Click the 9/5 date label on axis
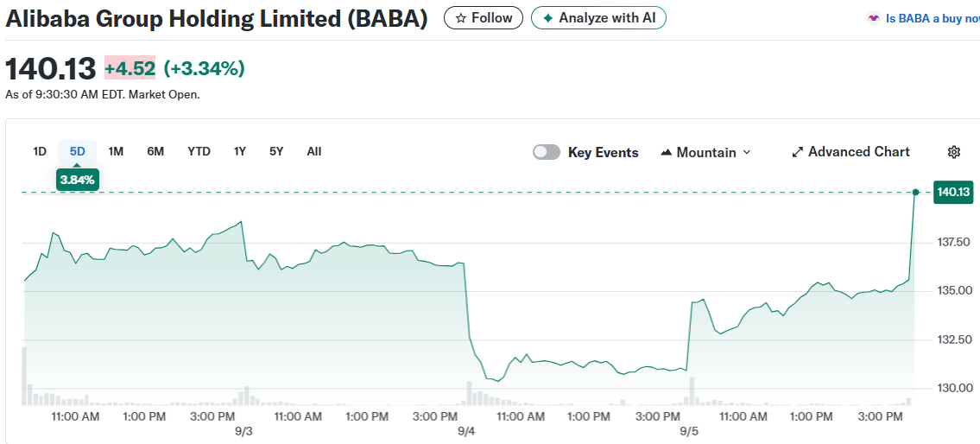This screenshot has height=444, width=980. pyautogui.click(x=689, y=432)
